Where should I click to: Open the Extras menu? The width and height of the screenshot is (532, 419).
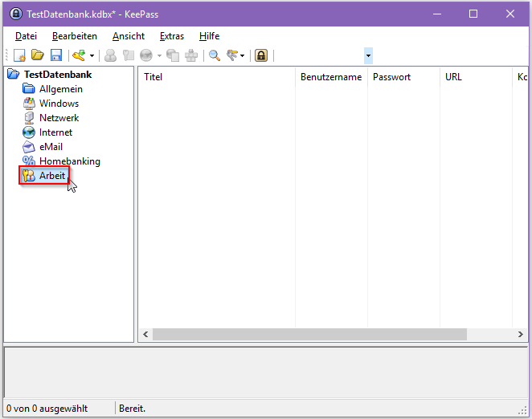pos(172,36)
